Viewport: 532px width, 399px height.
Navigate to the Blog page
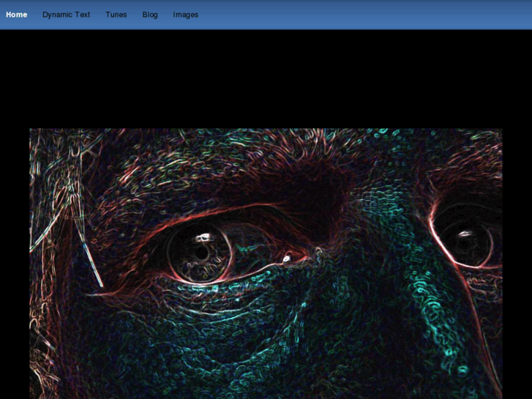[150, 15]
